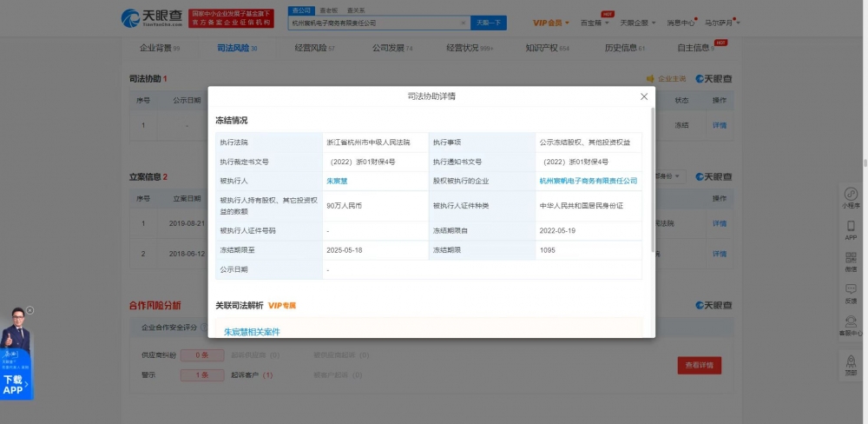Viewport: 868px width, 424px height.
Task: Open the 天眼企服 dropdown
Action: pos(638,23)
